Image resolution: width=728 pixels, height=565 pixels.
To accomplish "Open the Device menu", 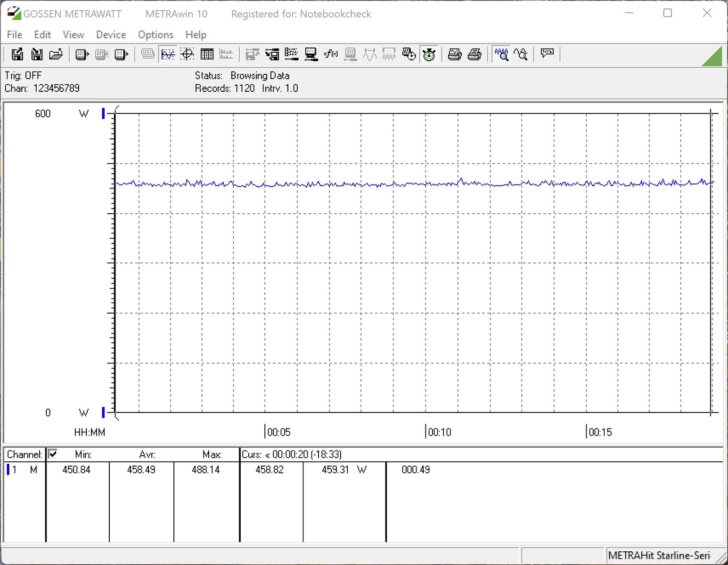I will (x=111, y=35).
